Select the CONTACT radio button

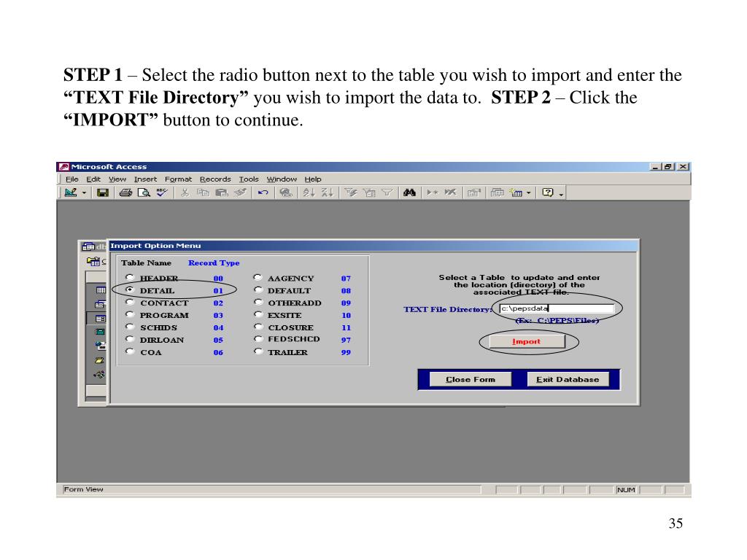130,302
